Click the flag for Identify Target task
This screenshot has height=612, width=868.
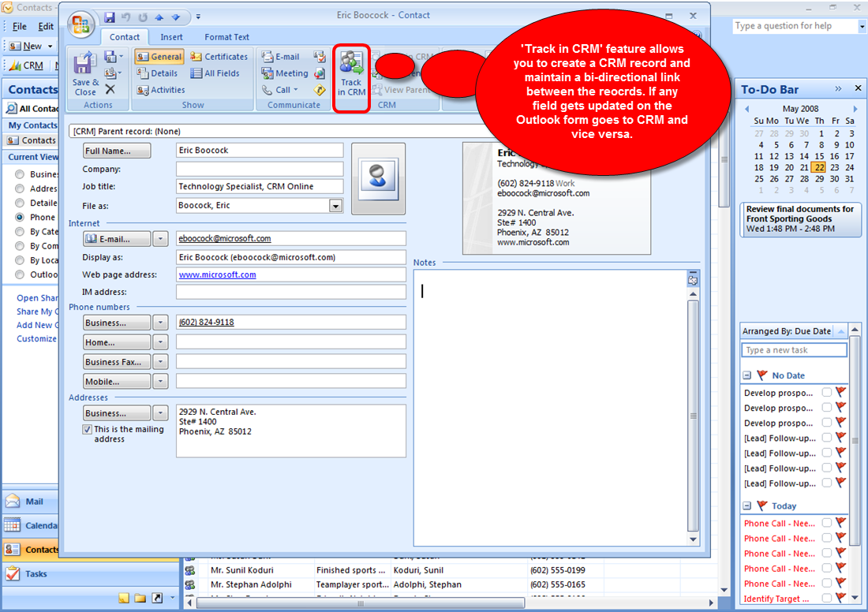tap(840, 598)
